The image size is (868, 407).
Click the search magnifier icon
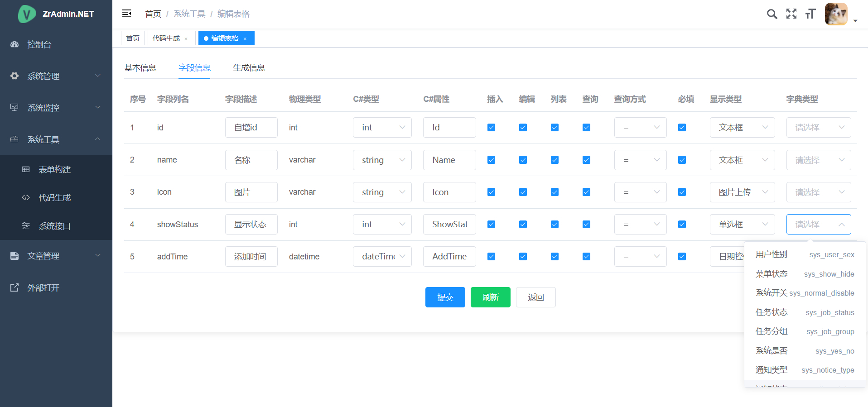[x=772, y=14]
